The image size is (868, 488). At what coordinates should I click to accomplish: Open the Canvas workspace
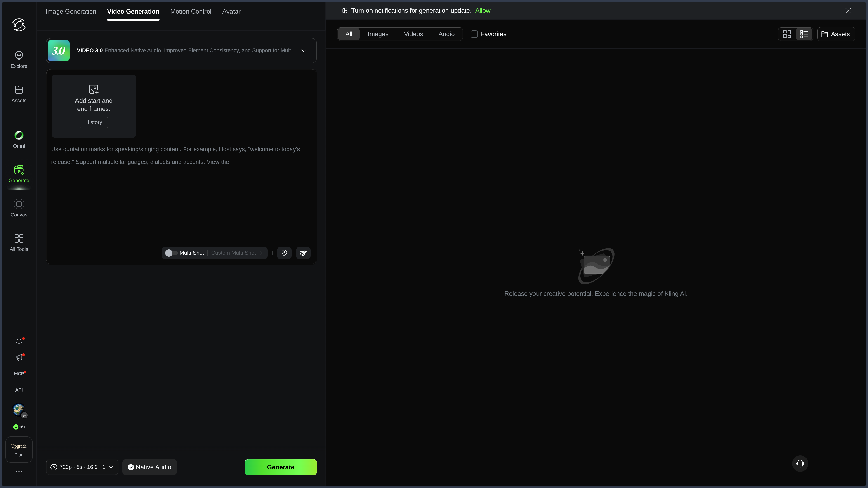19,208
